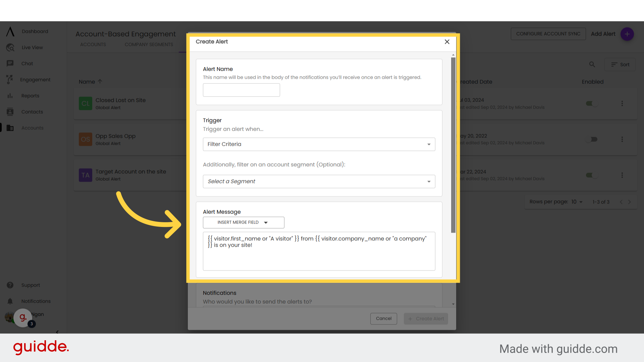Open Notifications bell icon

[10, 301]
